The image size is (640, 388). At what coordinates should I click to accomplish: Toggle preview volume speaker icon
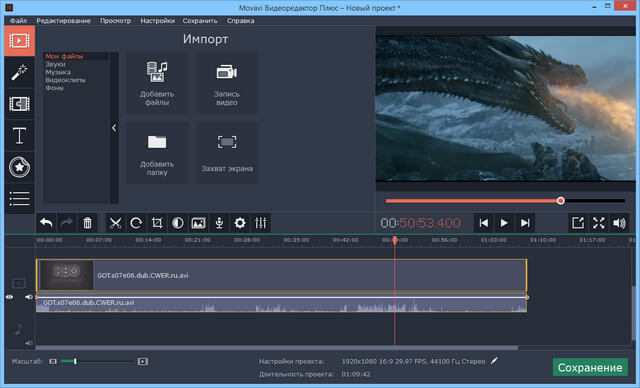pos(619,223)
